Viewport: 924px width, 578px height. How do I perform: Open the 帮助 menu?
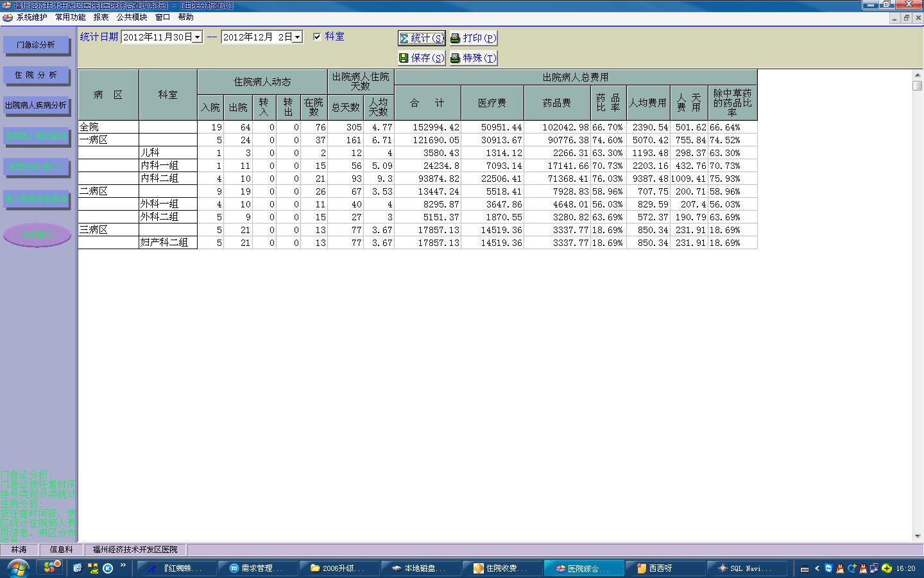tap(186, 17)
